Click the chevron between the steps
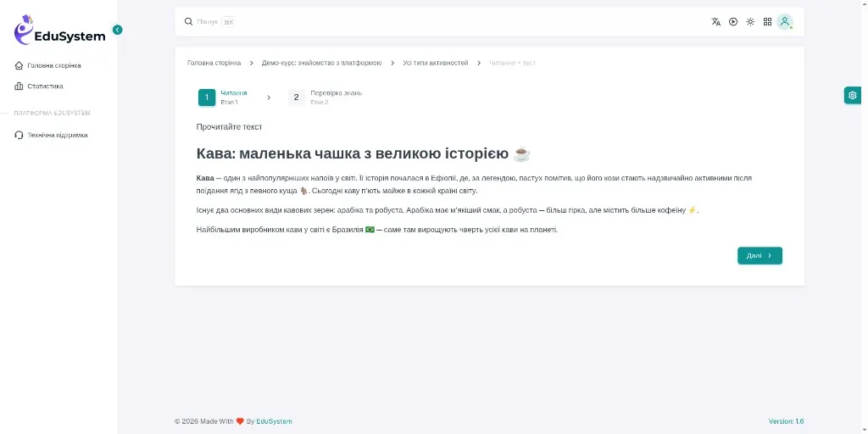The width and height of the screenshot is (868, 434). (x=269, y=97)
